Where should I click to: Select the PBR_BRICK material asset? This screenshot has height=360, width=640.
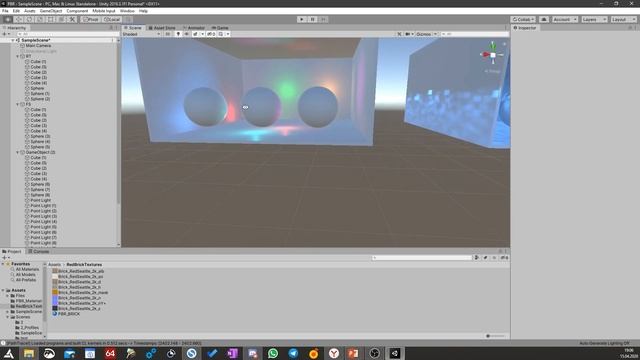coord(66,314)
